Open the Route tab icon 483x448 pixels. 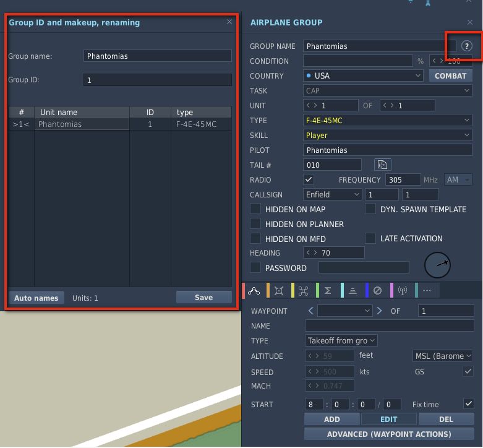(x=254, y=291)
